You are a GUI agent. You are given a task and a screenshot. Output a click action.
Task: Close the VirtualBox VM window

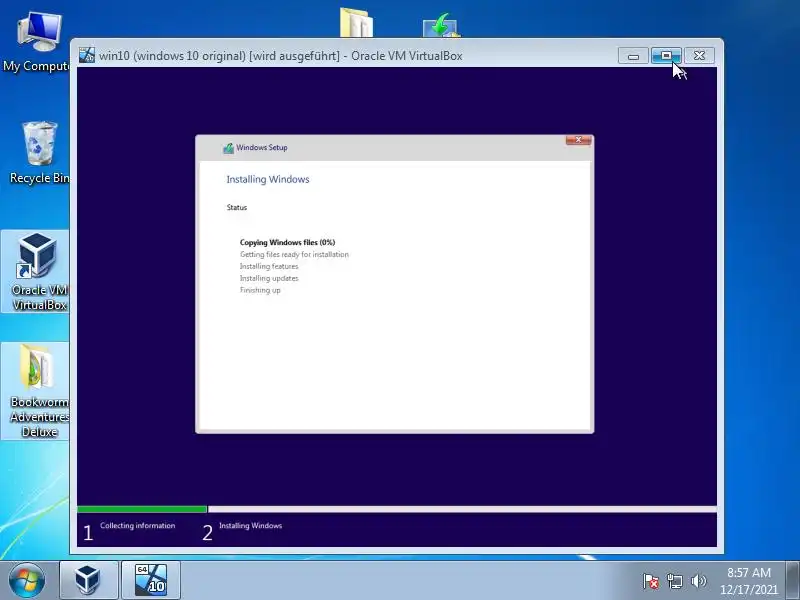(699, 56)
